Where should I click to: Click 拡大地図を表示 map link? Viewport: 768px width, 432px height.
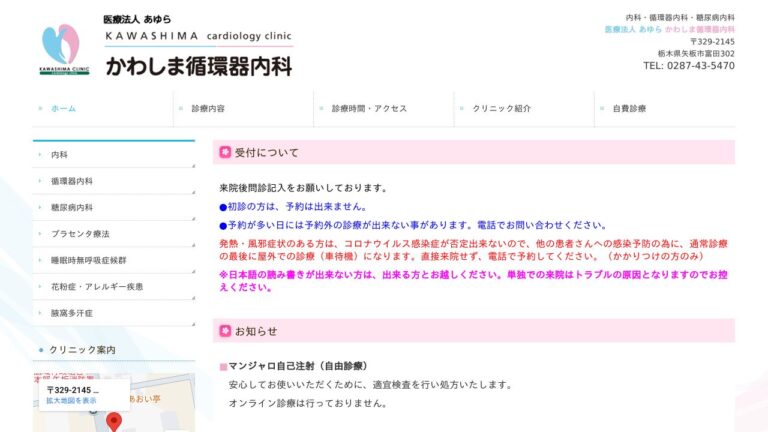(x=72, y=401)
